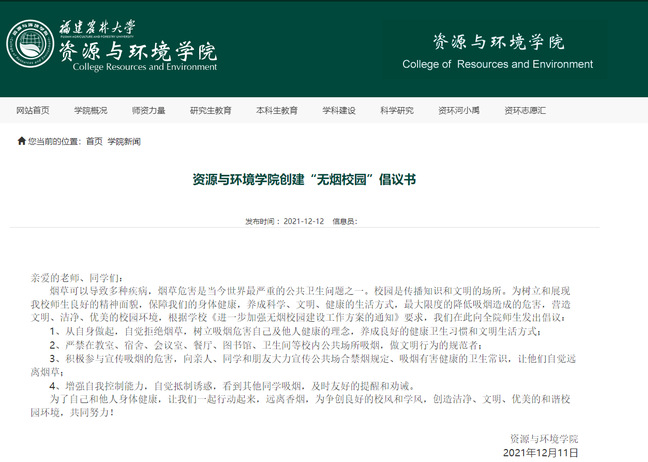Click the 首页 breadcrumb link

click(x=94, y=142)
